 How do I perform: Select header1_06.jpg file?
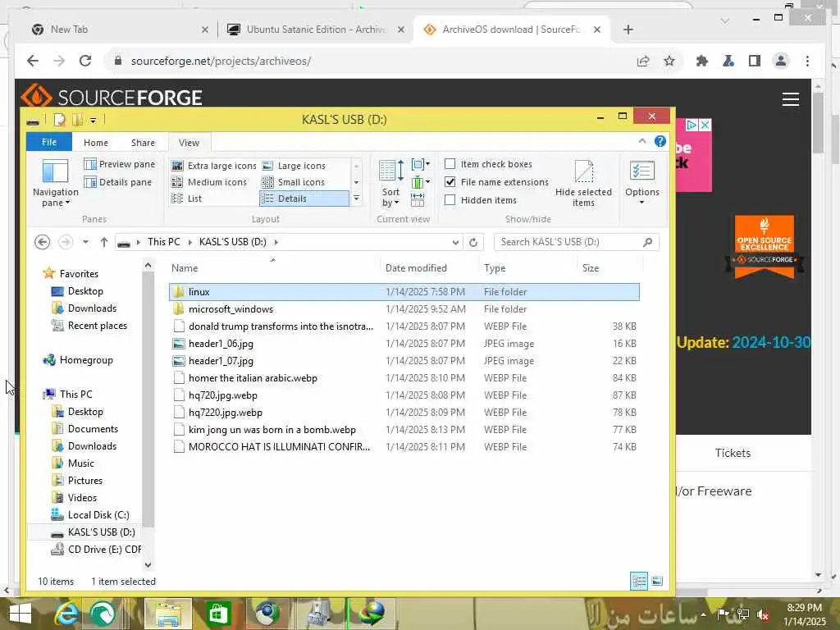tap(404, 344)
